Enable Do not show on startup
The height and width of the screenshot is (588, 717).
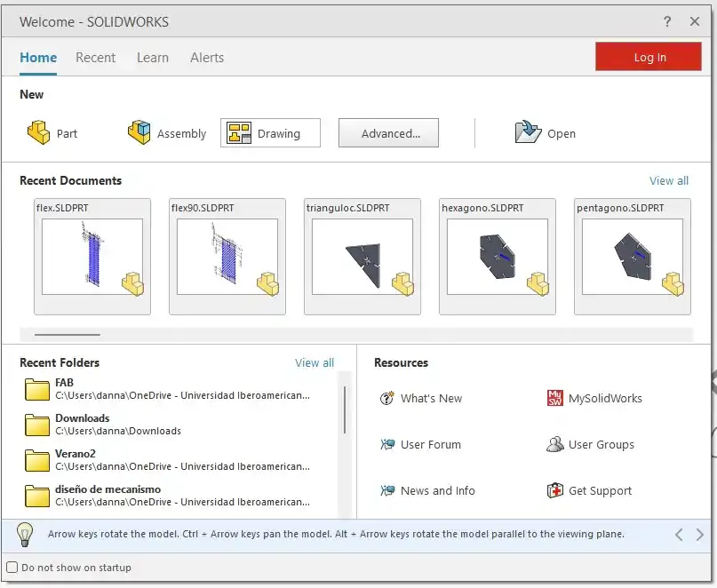coord(12,568)
